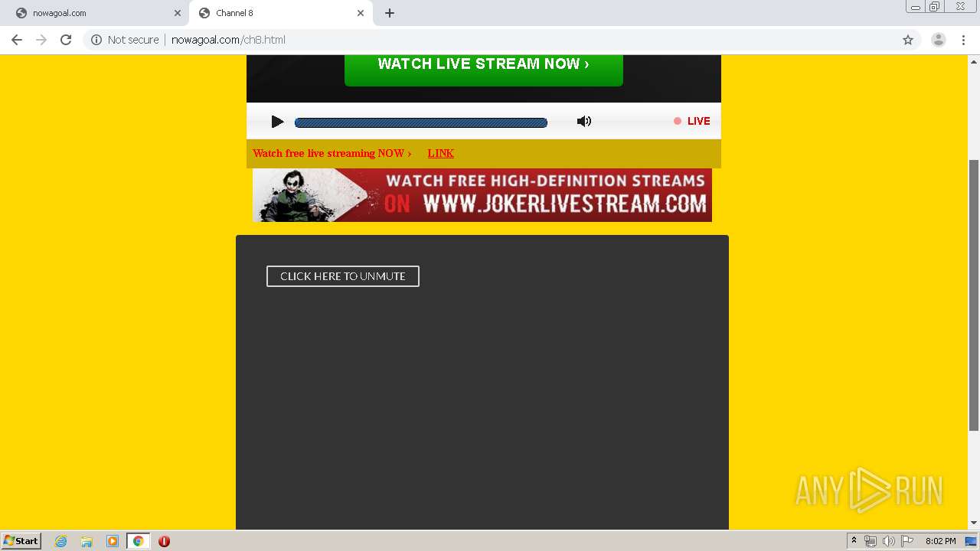The width and height of the screenshot is (980, 551).
Task: Select the Chrome taskbar icon
Action: (138, 541)
